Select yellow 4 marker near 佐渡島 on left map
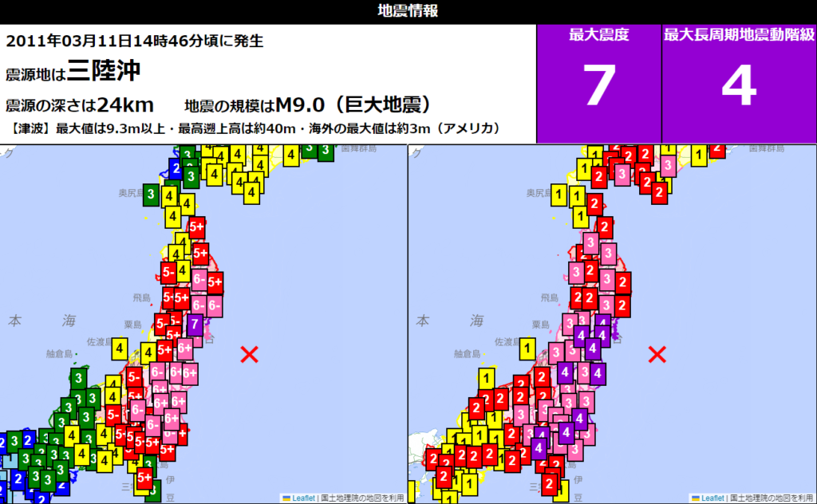817x504 pixels. [x=120, y=348]
